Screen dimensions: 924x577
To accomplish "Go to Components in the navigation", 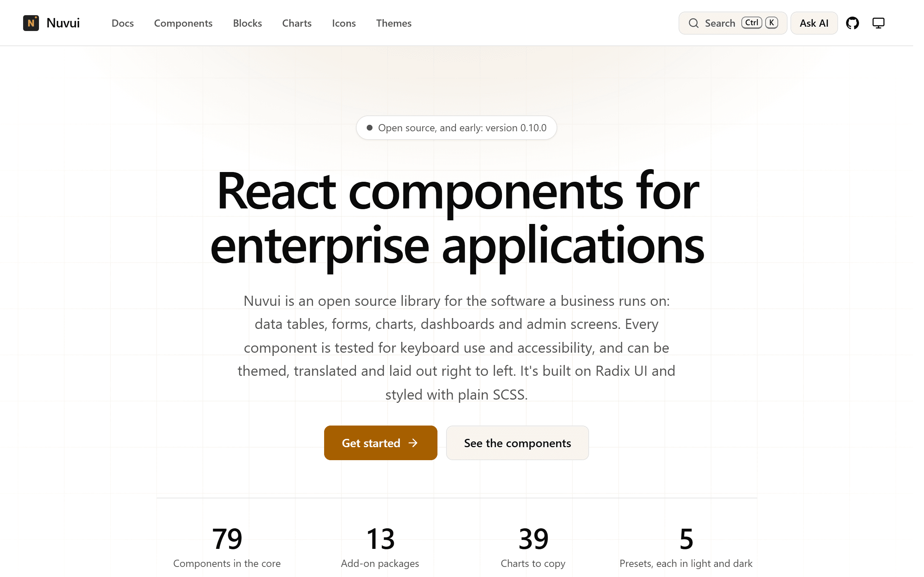I will coord(183,23).
